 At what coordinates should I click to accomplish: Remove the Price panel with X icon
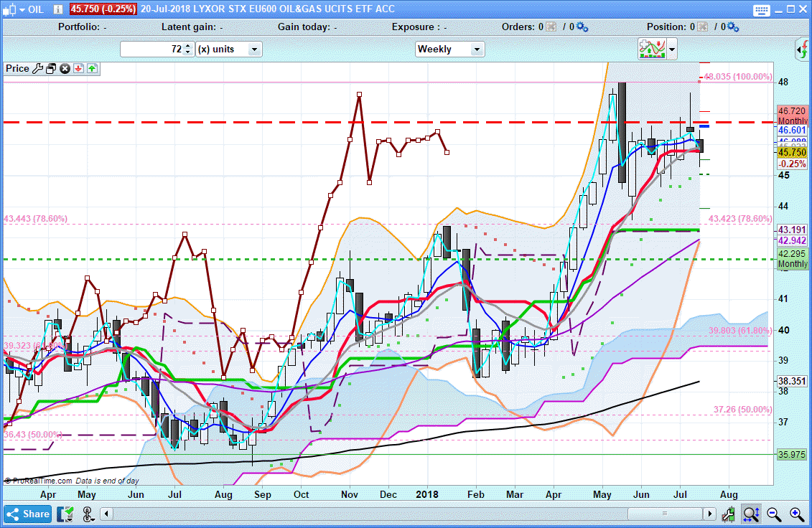(x=65, y=69)
